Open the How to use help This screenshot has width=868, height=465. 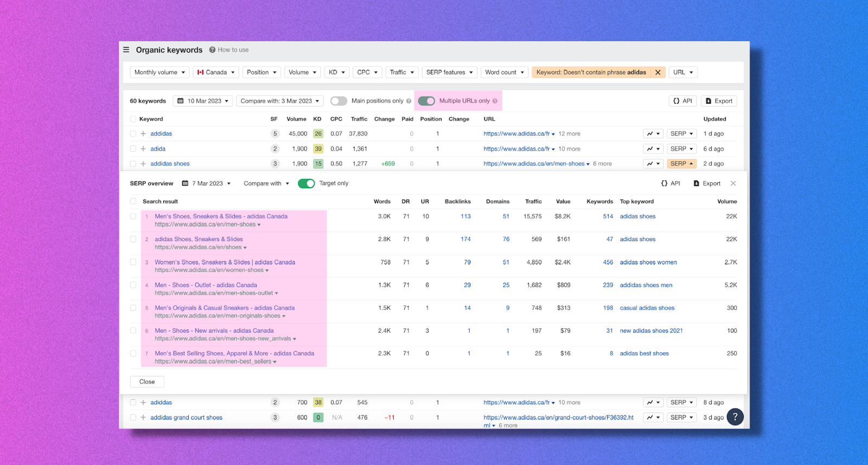coord(229,50)
